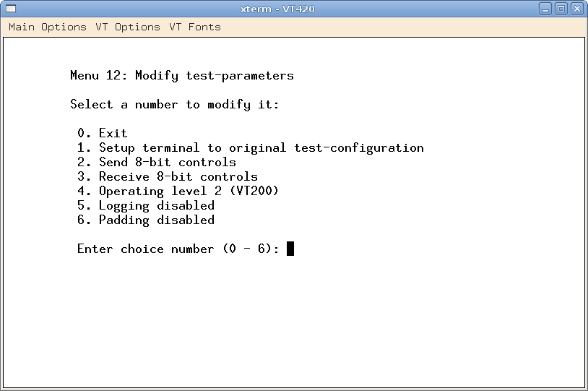Close the xterm window

click(576, 9)
